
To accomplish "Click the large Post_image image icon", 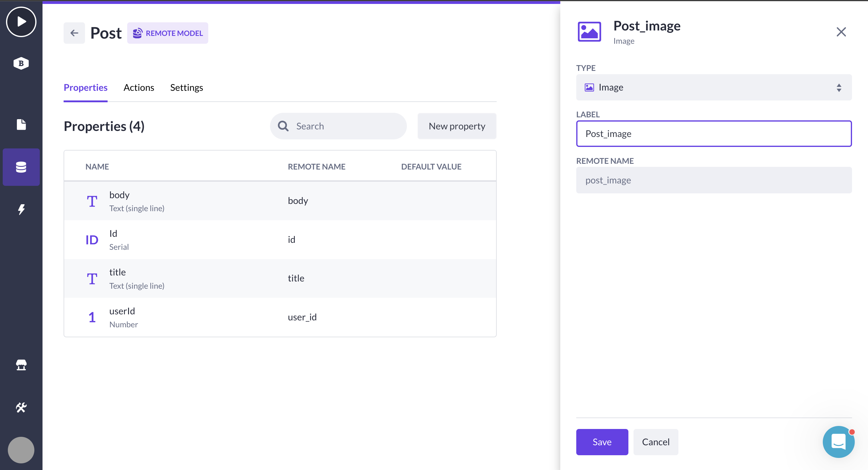I will tap(589, 32).
